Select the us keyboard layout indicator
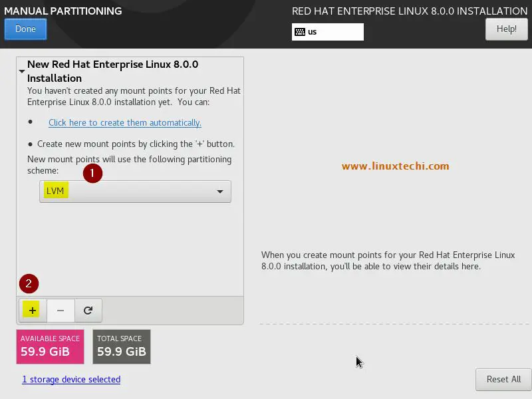532x399 pixels. [x=328, y=32]
